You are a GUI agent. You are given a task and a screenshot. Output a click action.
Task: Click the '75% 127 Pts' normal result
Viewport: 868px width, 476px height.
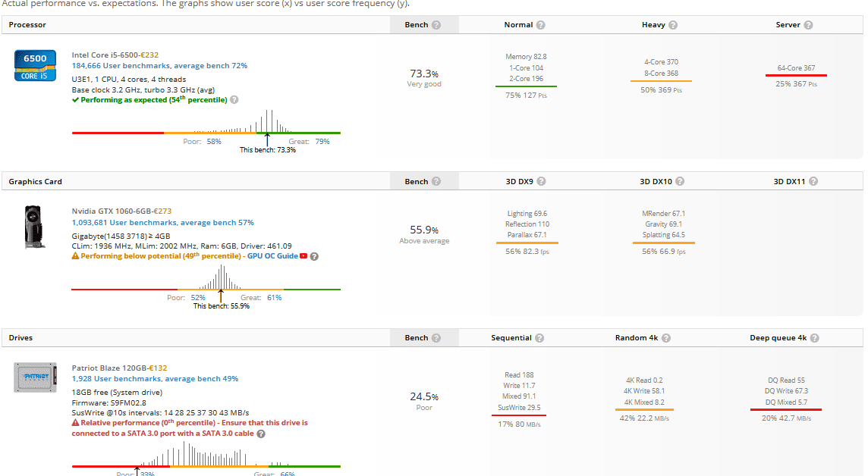(526, 95)
